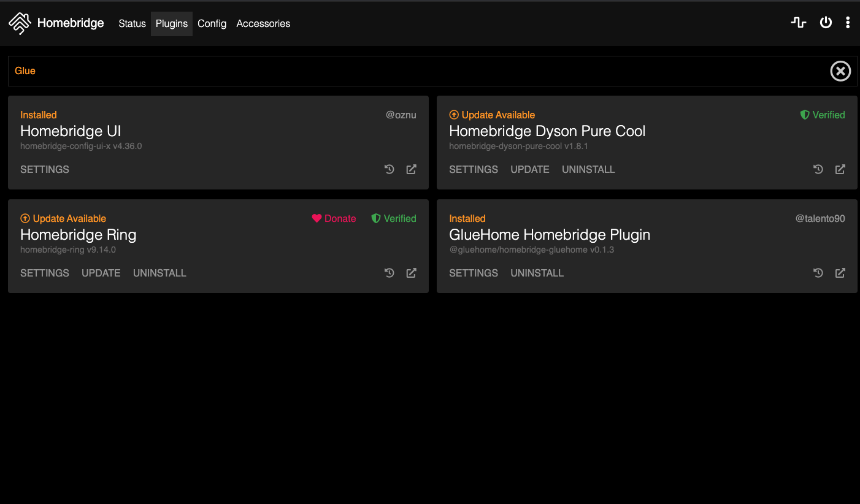Update the Homebridge Ring plugin
Viewport: 860px width, 504px height.
pyautogui.click(x=101, y=273)
